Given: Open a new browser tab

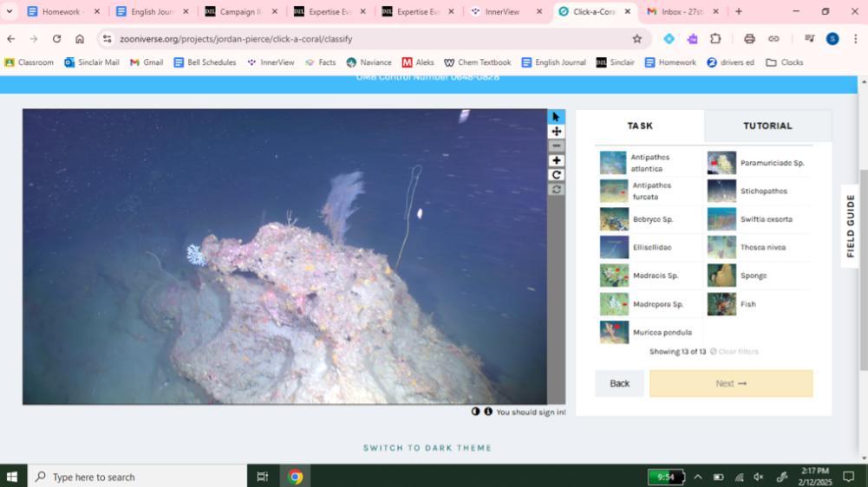Looking at the screenshot, I should pos(739,11).
